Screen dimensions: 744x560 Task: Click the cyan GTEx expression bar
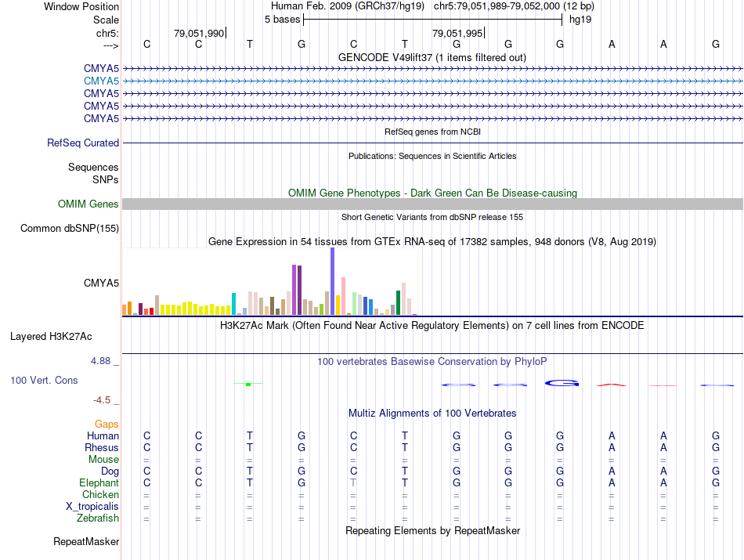(233, 304)
